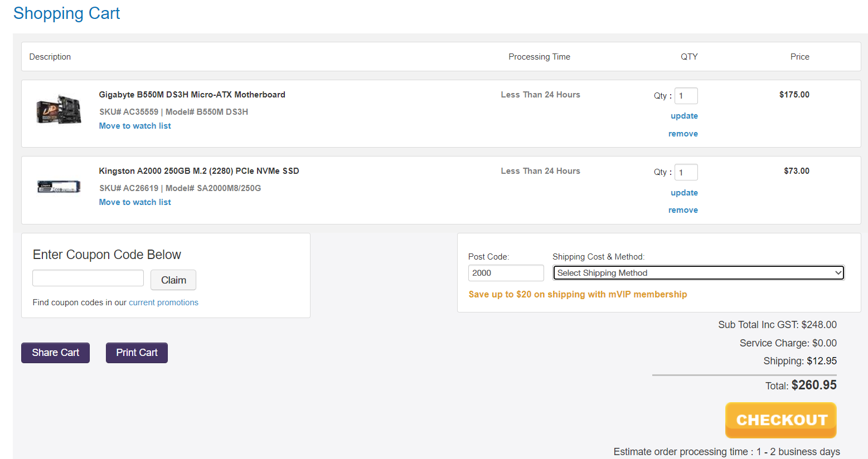868x459 pixels.
Task: Select Kingston row Less Than 24 Hours text
Action: point(540,171)
